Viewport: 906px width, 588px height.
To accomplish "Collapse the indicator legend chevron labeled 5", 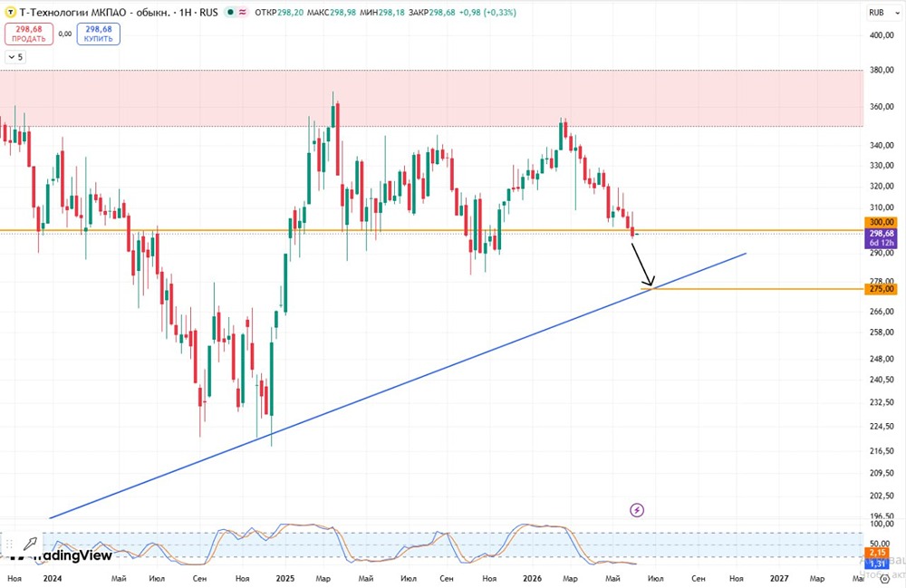I will pyautogui.click(x=15, y=56).
